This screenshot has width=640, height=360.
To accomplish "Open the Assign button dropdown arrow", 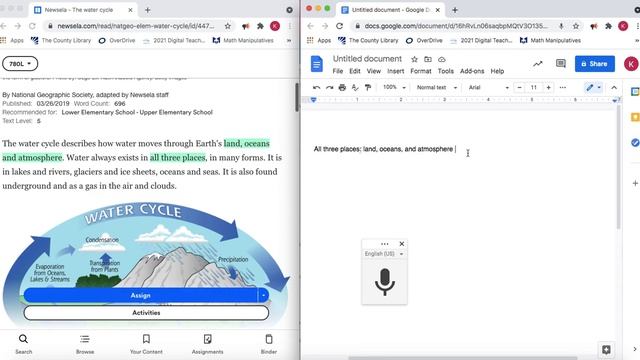I will pyautogui.click(x=263, y=295).
